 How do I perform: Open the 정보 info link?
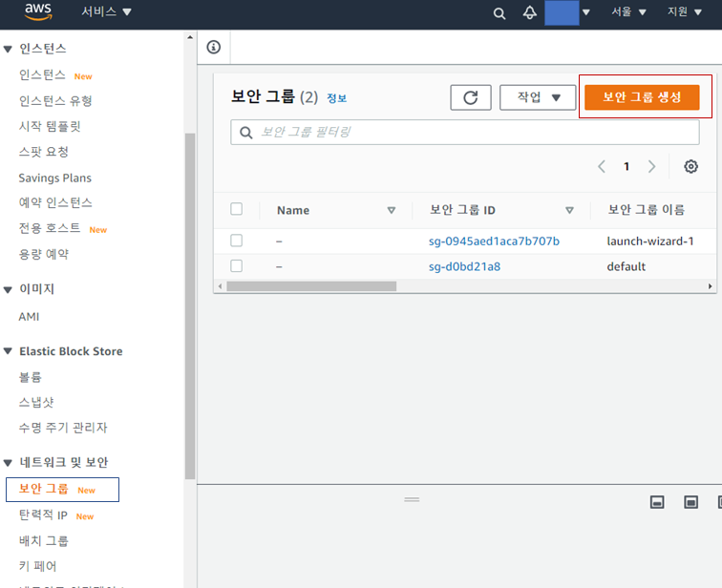coord(336,98)
